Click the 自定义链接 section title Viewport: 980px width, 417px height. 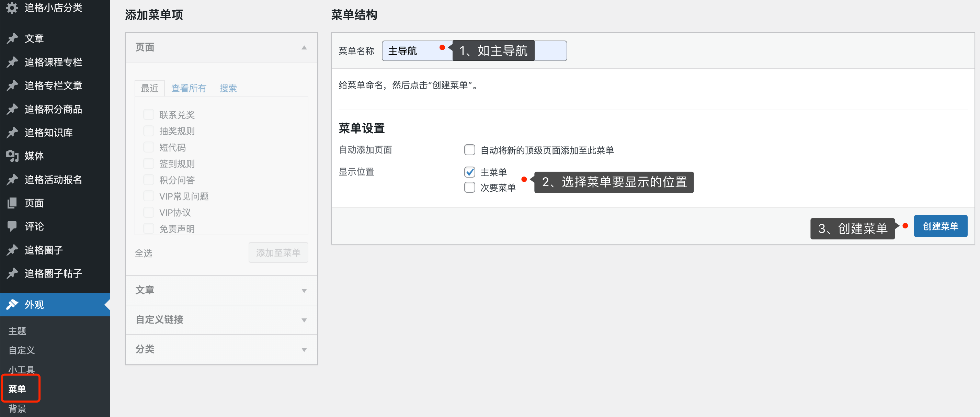159,319
